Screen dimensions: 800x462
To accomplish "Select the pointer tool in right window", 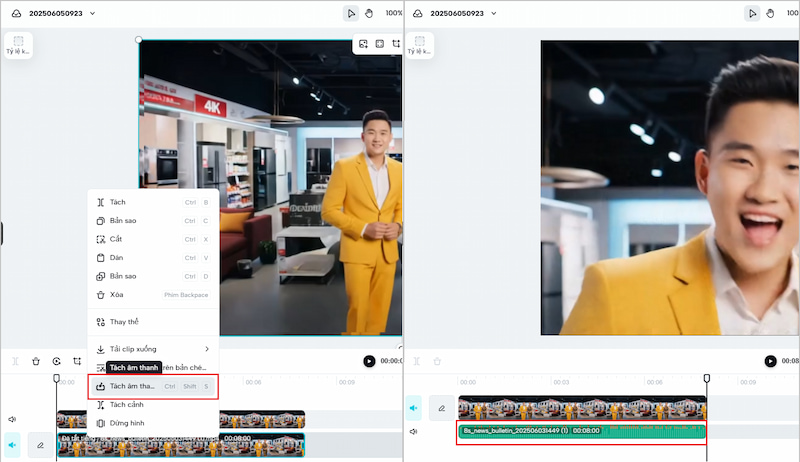I will [752, 13].
